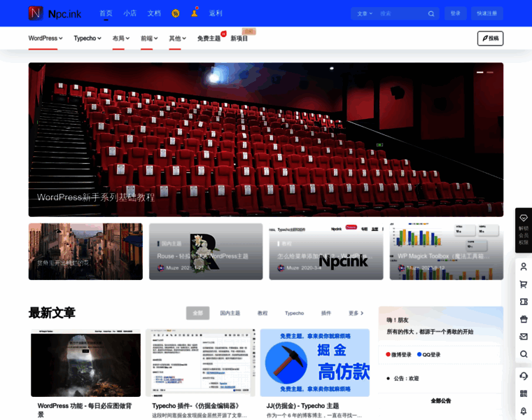The height and width of the screenshot is (420, 532).
Task: Click the 解锁会员权限 diamond panel
Action: (524, 230)
